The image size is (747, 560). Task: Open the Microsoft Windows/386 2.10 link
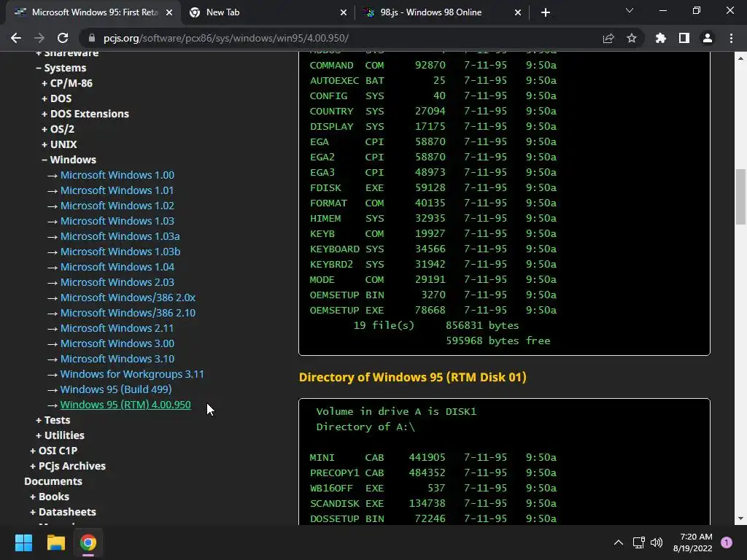pos(128,313)
